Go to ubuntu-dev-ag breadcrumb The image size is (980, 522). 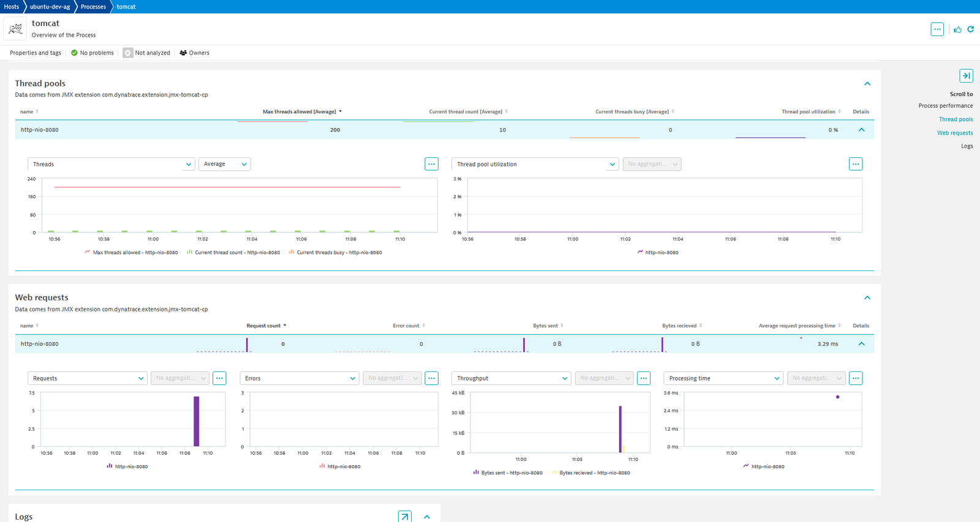(50, 7)
